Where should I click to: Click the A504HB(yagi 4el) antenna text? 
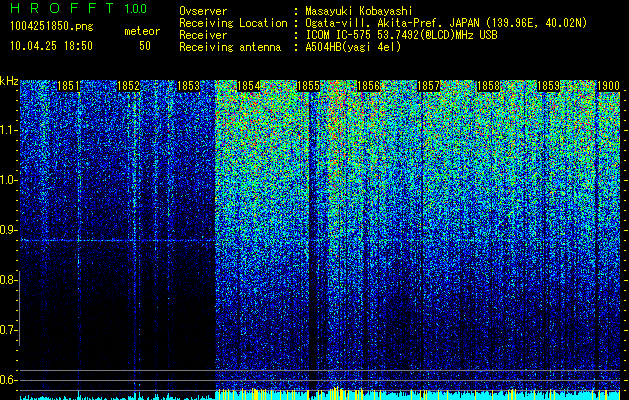pos(353,47)
